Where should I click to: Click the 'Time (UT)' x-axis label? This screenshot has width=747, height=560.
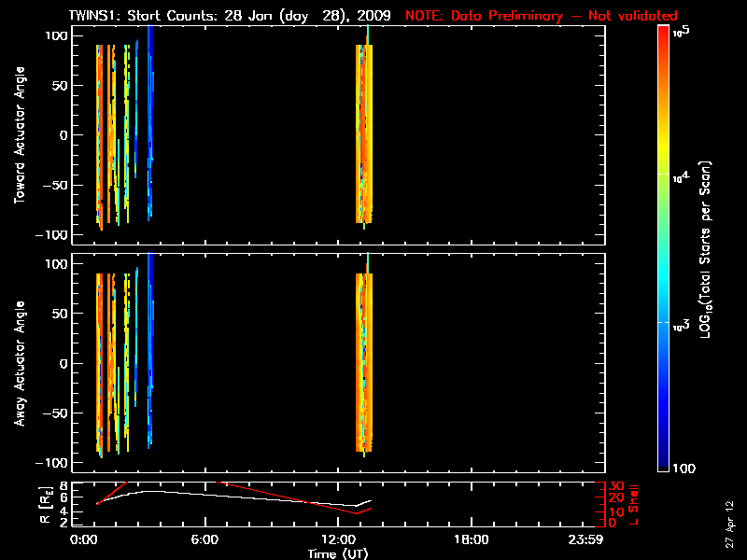coord(342,553)
